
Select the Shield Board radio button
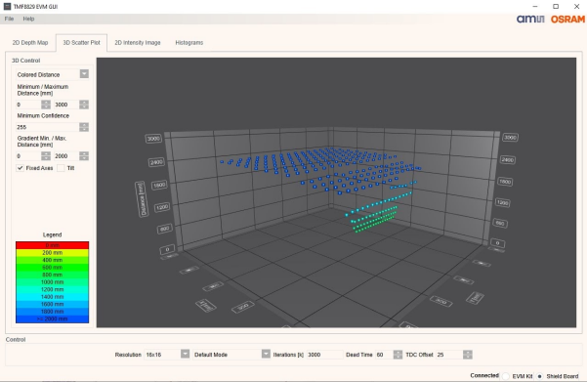tap(540, 376)
